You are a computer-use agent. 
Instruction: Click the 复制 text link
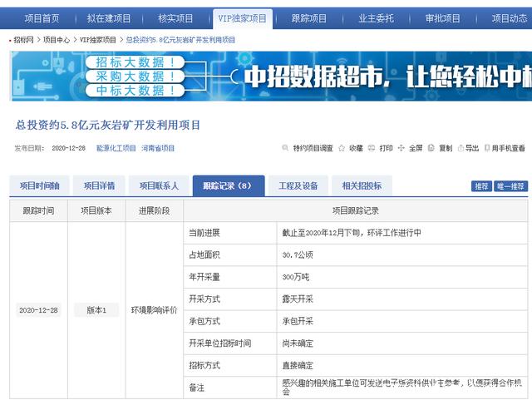coord(446,148)
